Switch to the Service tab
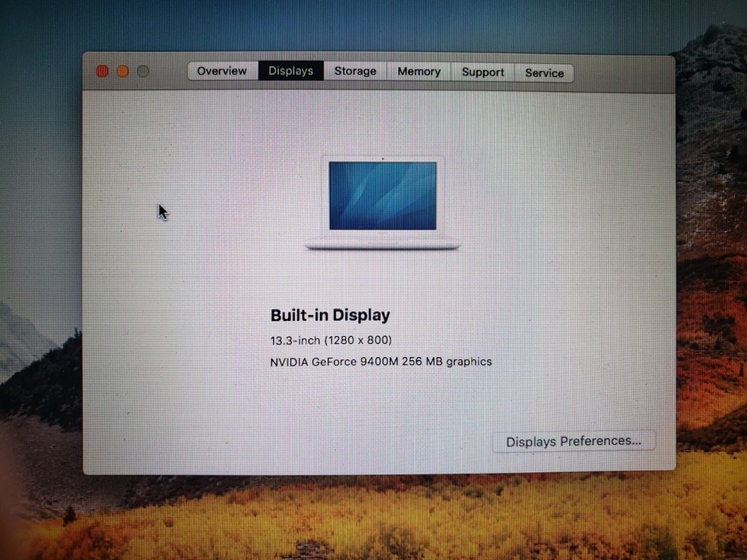Screen dimensions: 747x560 tap(544, 72)
